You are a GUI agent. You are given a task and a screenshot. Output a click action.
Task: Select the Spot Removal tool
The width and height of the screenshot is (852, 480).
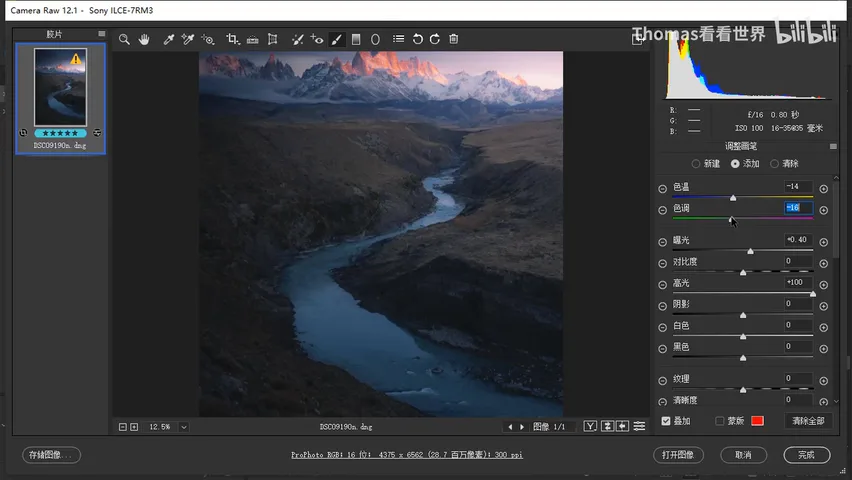click(297, 39)
